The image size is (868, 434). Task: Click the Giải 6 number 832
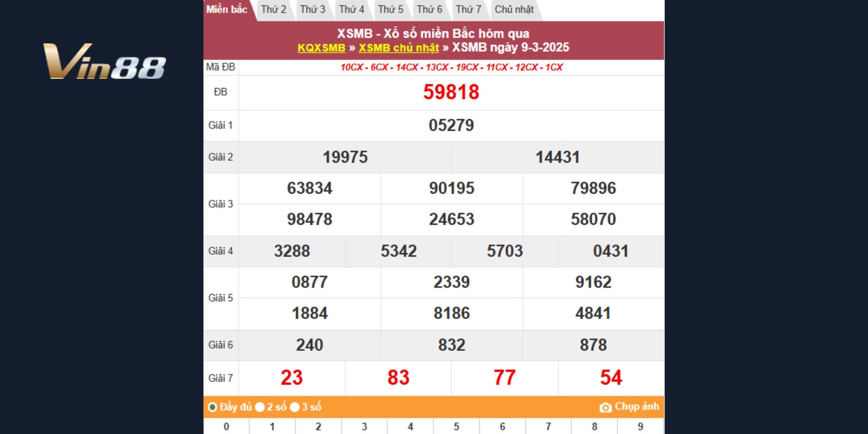click(x=451, y=345)
